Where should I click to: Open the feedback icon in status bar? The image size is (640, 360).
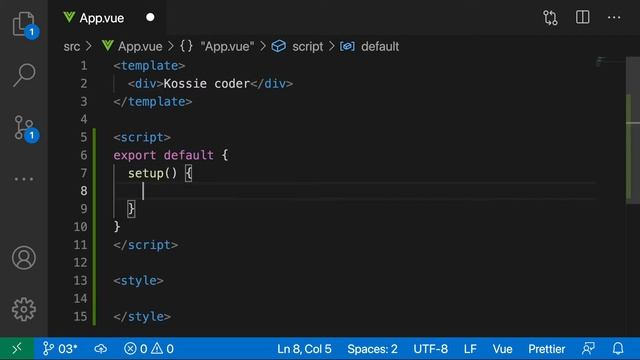588,349
